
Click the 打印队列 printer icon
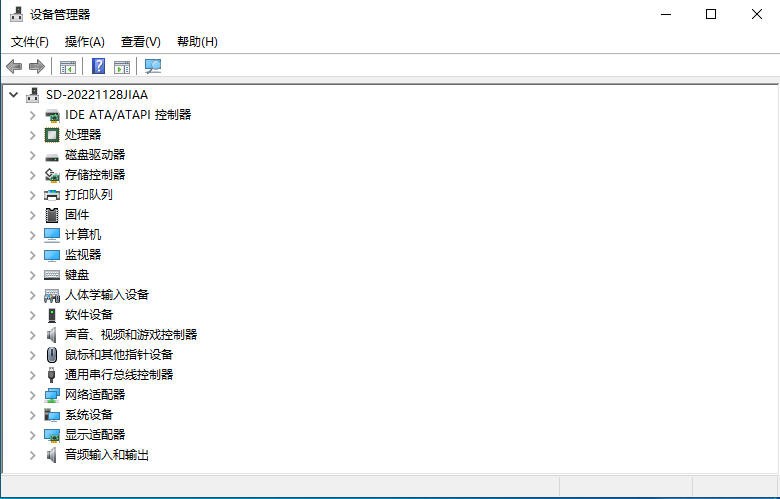point(52,195)
